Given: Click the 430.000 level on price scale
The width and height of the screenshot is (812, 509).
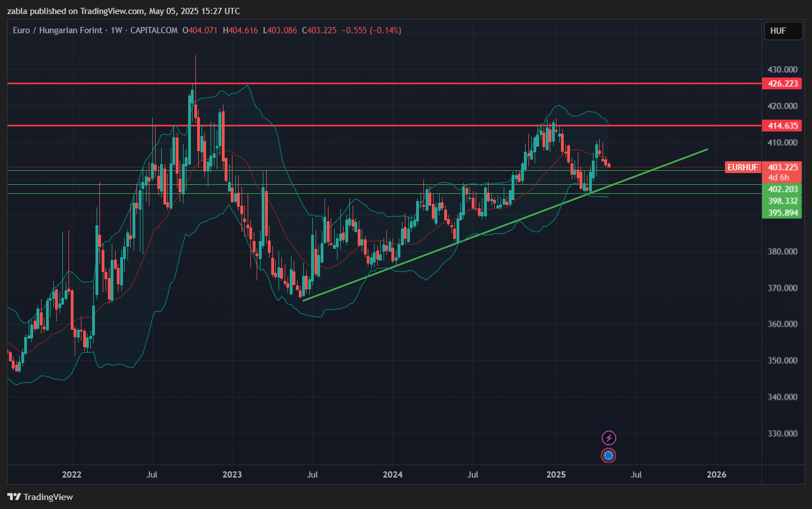Looking at the screenshot, I should coord(782,70).
